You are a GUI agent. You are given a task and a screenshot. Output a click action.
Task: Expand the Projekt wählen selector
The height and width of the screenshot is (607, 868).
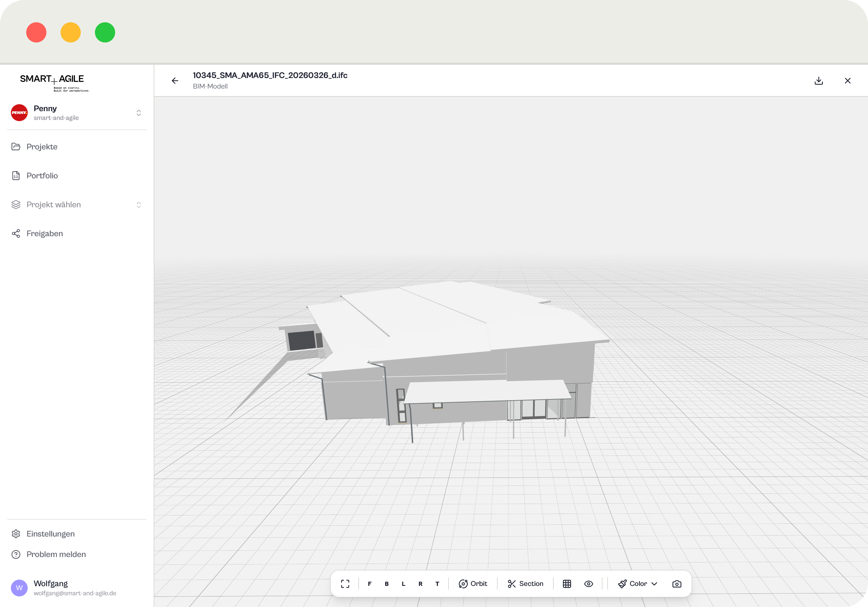[77, 205]
